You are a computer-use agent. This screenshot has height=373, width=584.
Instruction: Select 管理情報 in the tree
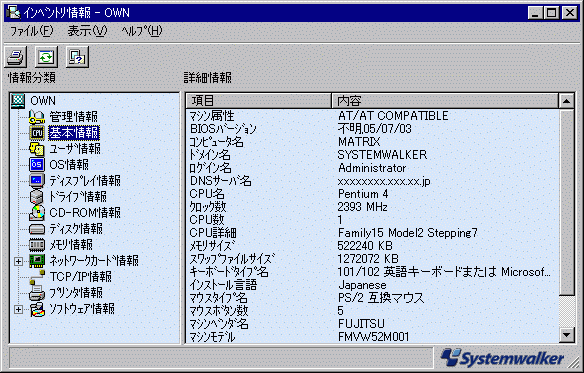(x=73, y=117)
